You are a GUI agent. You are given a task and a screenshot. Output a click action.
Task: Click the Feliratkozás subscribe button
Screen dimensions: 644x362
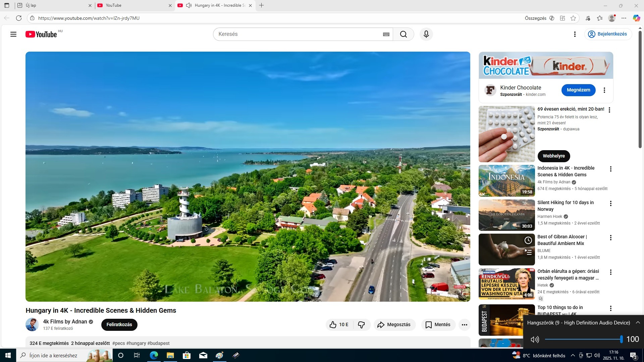[x=119, y=324]
